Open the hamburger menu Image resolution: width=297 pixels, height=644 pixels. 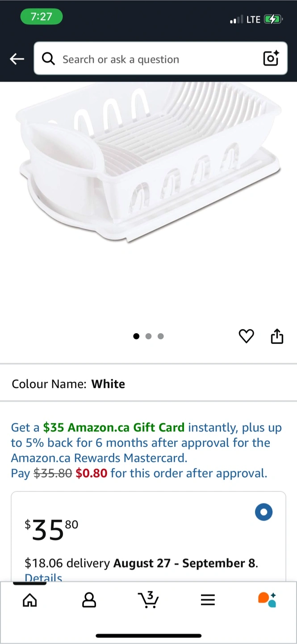(x=208, y=600)
